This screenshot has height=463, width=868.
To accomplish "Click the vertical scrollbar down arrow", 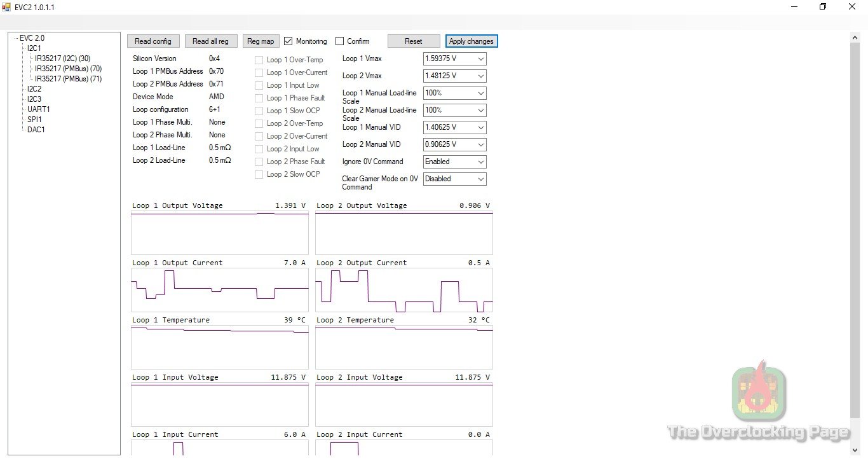I will click(x=855, y=449).
